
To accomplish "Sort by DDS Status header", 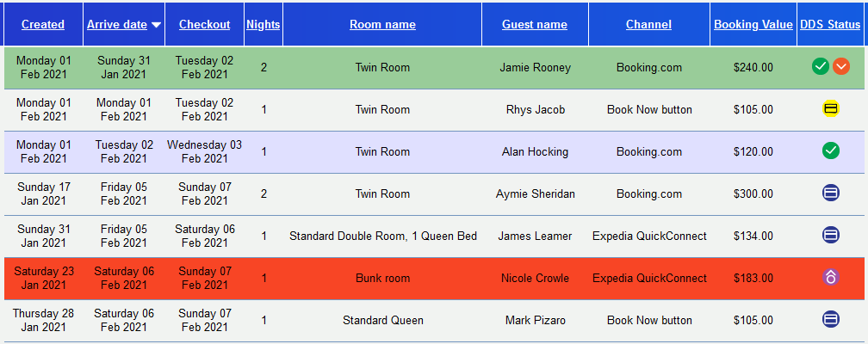I will (830, 24).
